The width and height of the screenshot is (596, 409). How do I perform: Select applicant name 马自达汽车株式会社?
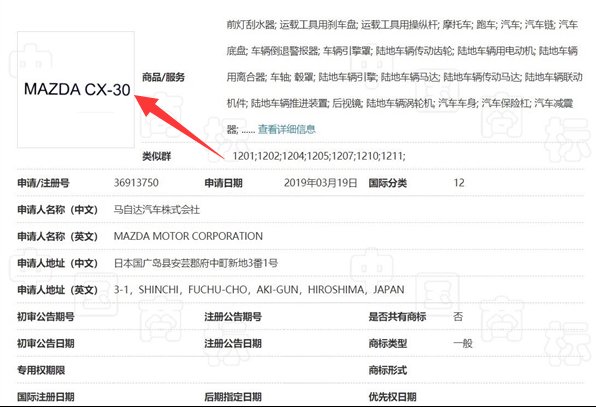[x=157, y=209]
